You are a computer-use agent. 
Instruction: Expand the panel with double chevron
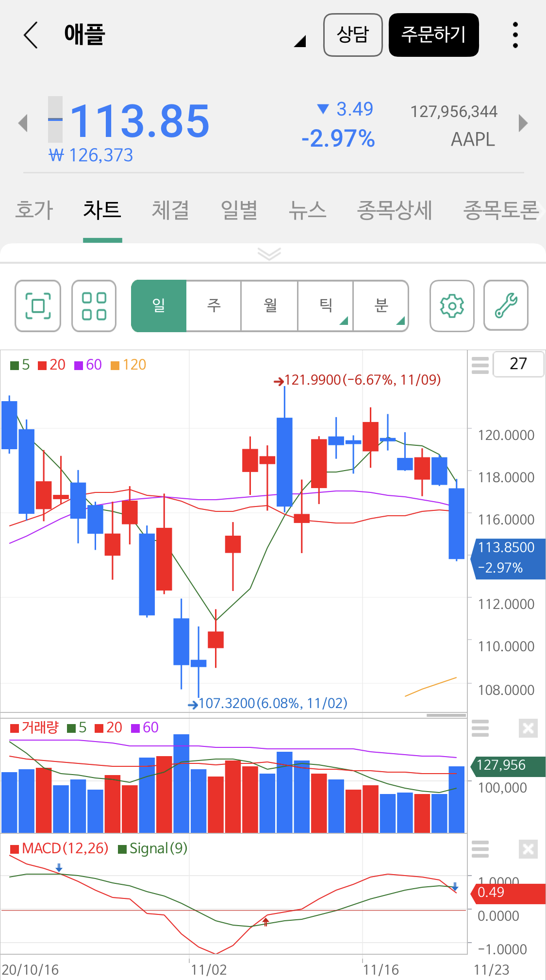[269, 253]
